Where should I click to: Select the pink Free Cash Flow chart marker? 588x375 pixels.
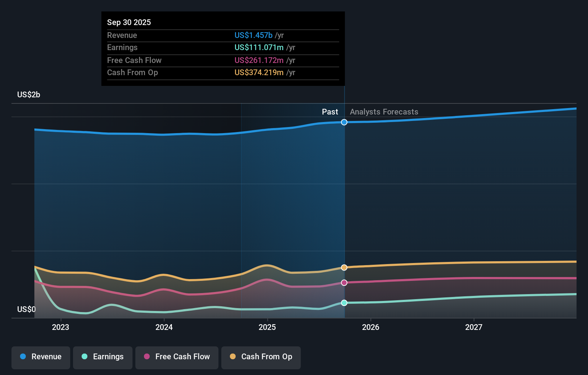click(x=344, y=283)
